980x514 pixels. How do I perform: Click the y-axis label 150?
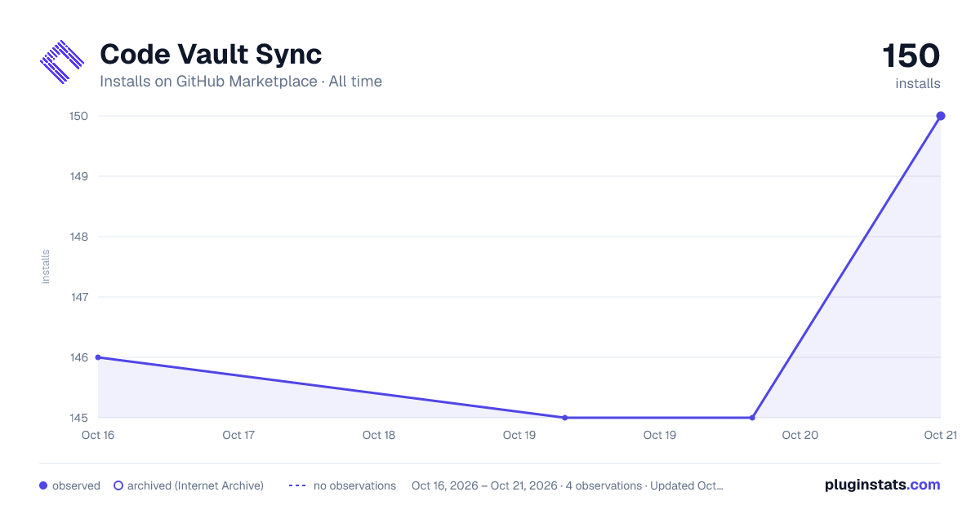click(x=78, y=116)
